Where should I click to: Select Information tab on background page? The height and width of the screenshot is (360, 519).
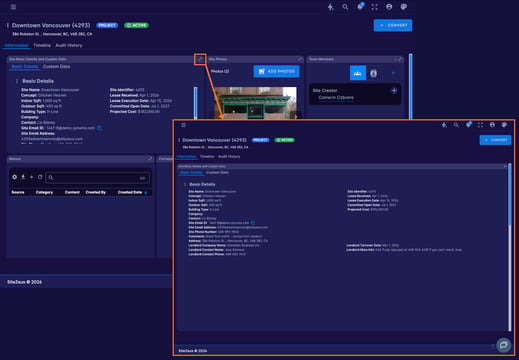[x=17, y=45]
